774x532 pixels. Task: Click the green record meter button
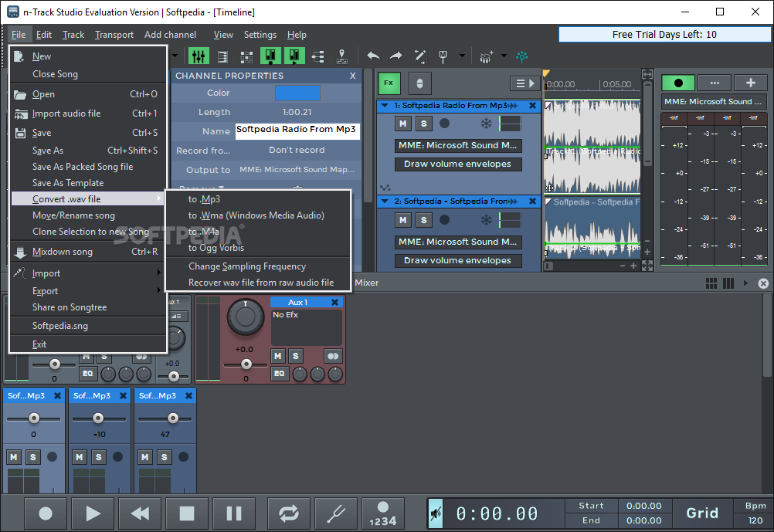[x=678, y=83]
